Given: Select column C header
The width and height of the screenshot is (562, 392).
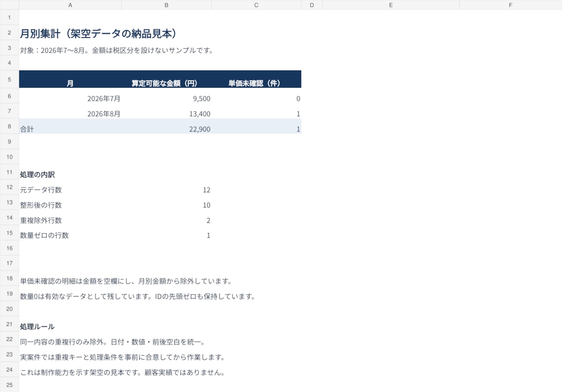Looking at the screenshot, I should (256, 5).
